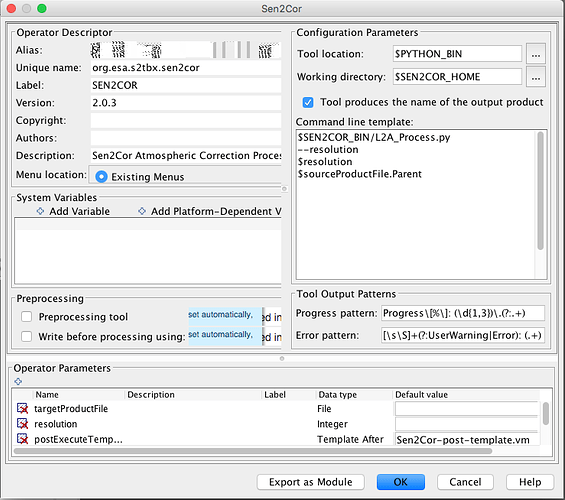Image resolution: width=565 pixels, height=500 pixels.
Task: Confirm with the OK button
Action: pos(401,482)
